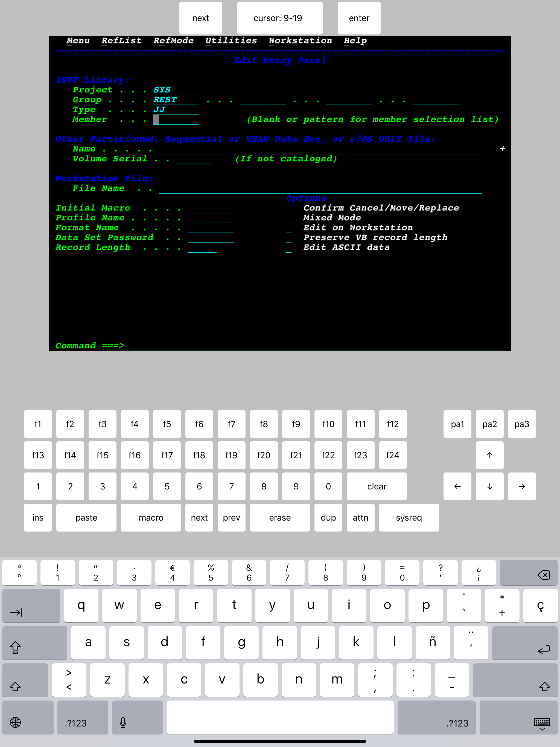Screen dimensions: 560x747
Task: Tap the ins key
Action: tap(38, 517)
